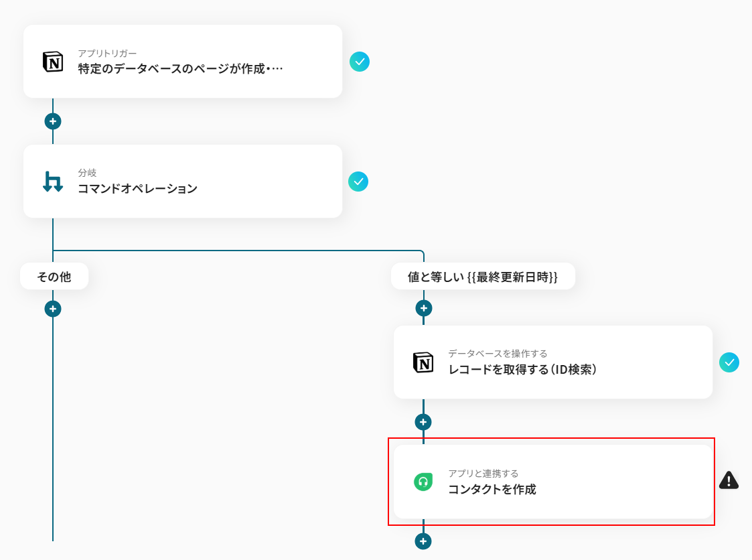Screen dimensions: 752x560
Task: Click the checkmark badge next to the app trigger card
Action: click(359, 62)
